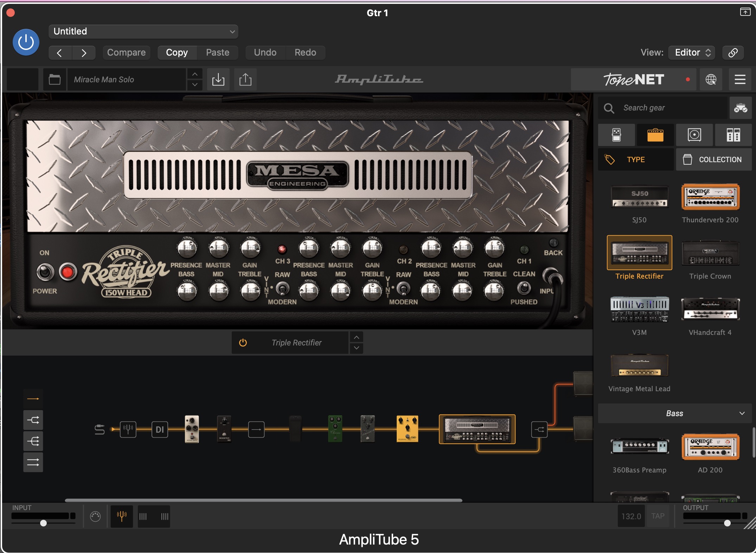Click the Paste button
This screenshot has width=756, height=553.
pyautogui.click(x=218, y=53)
